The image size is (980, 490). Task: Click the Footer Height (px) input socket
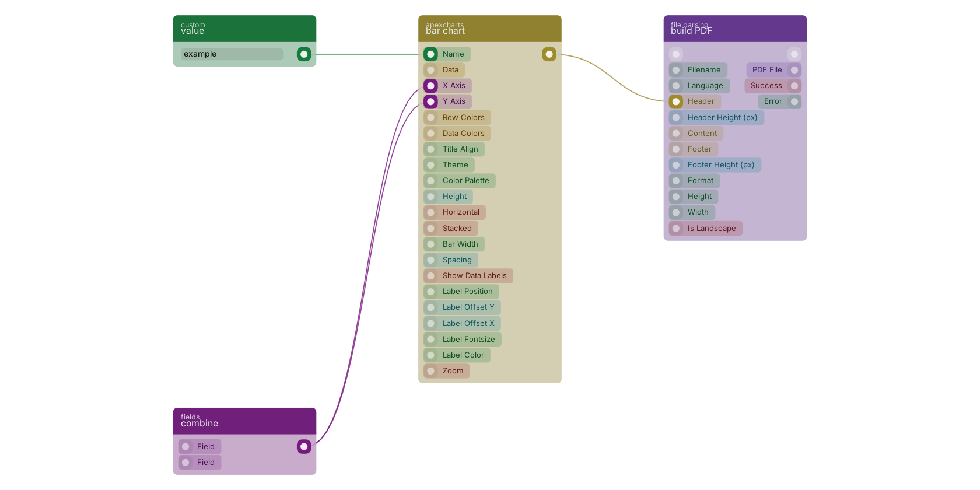676,165
